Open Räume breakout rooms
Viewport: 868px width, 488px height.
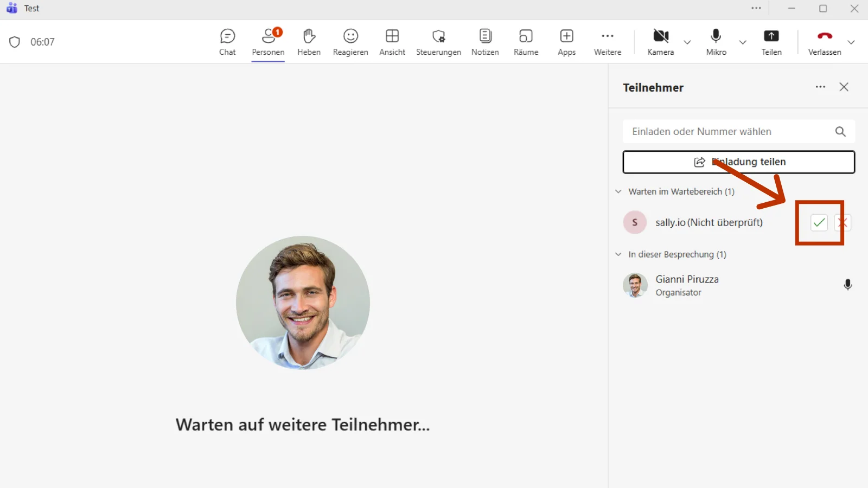(x=526, y=42)
